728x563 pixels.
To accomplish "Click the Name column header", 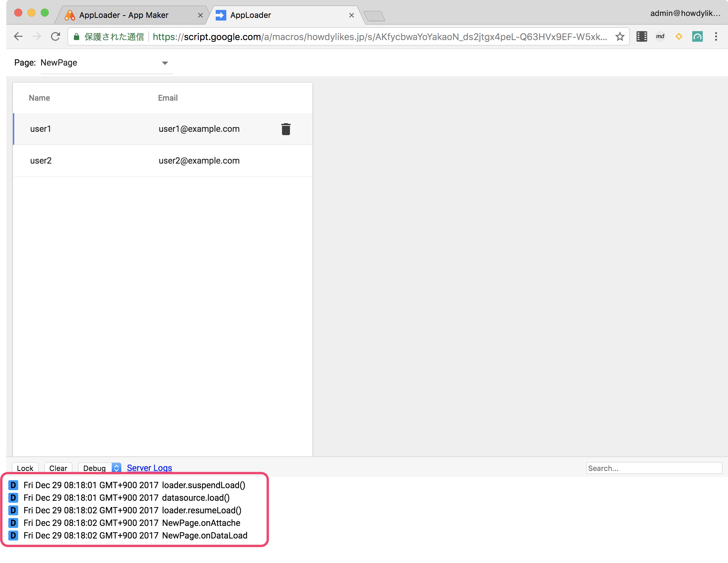I will coord(39,98).
